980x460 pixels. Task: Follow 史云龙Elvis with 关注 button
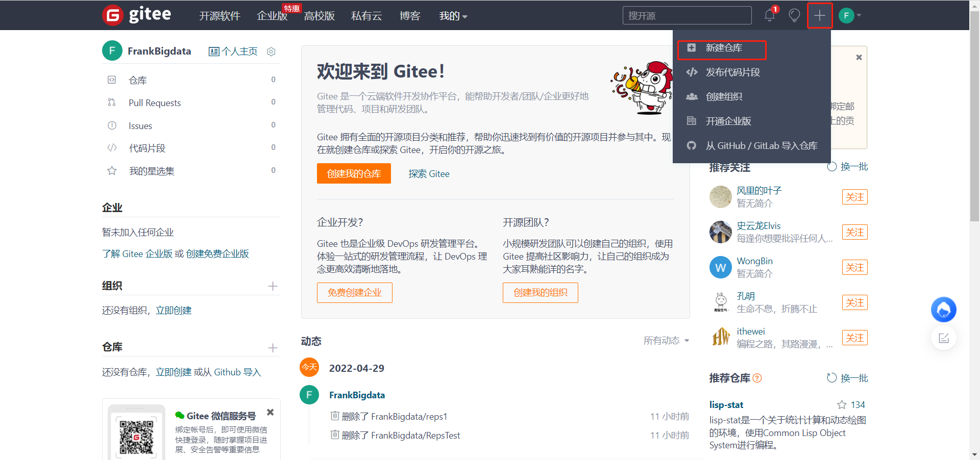click(855, 232)
